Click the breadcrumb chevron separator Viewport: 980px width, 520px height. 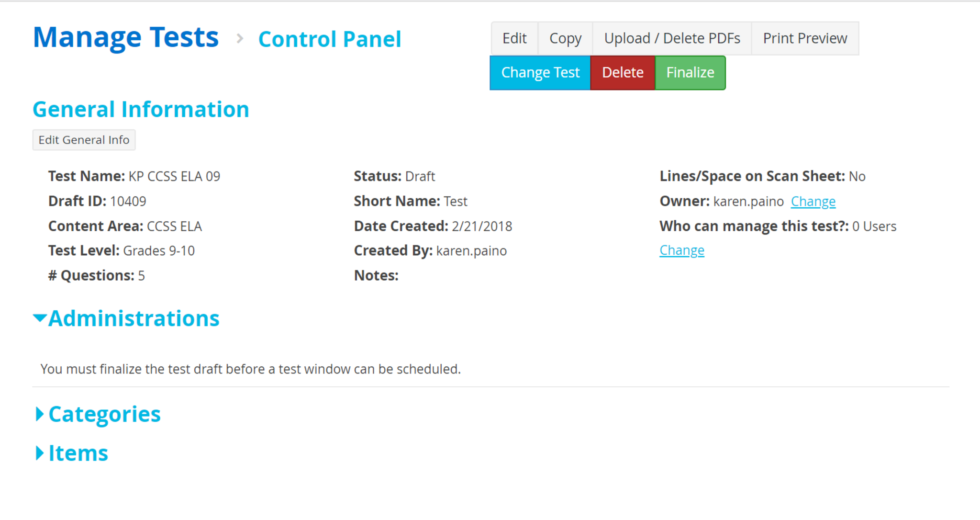coord(240,38)
